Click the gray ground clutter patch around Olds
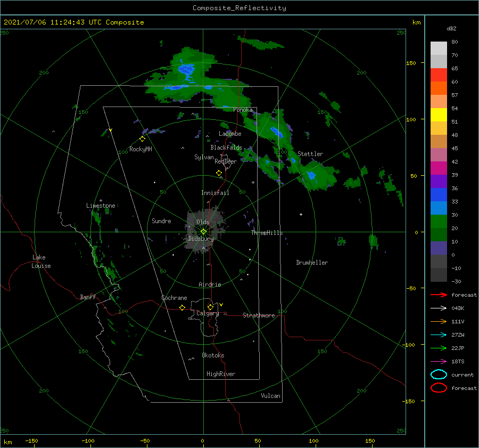 point(205,230)
